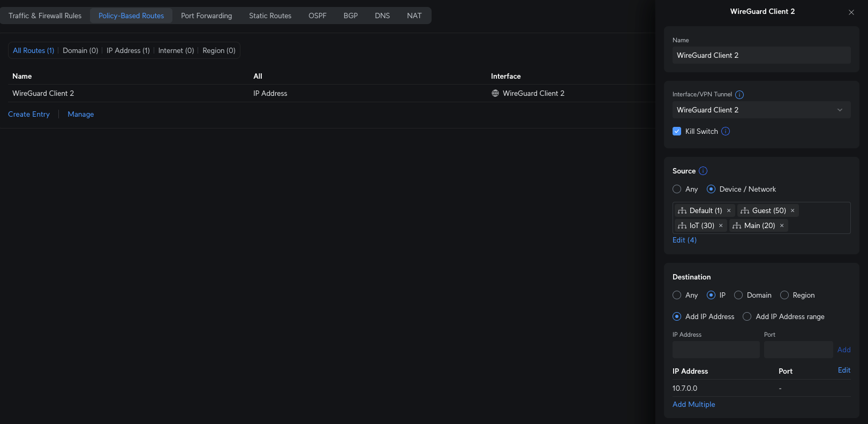Filter routes by Internet (0)
The width and height of the screenshot is (868, 424).
click(176, 50)
